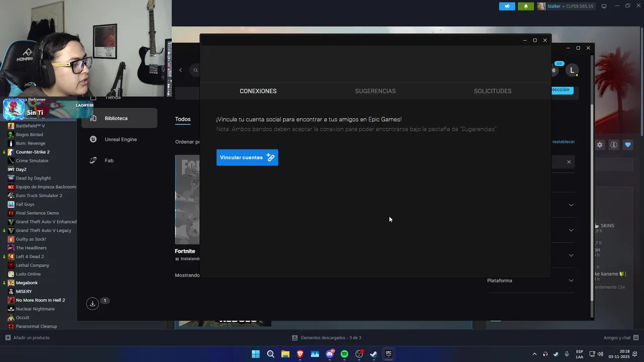Image resolution: width=644 pixels, height=362 pixels.
Task: Select Dead by Daylight in the Steam list
Action: point(33,178)
